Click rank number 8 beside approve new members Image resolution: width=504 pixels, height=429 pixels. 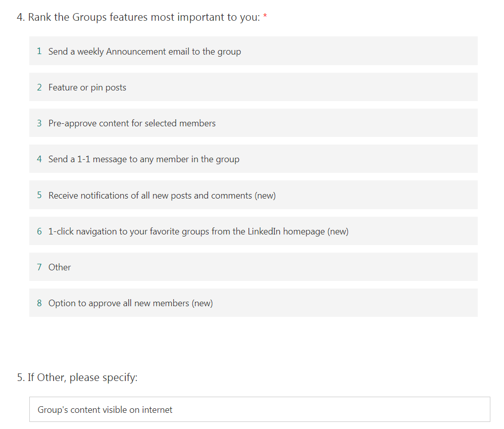39,303
